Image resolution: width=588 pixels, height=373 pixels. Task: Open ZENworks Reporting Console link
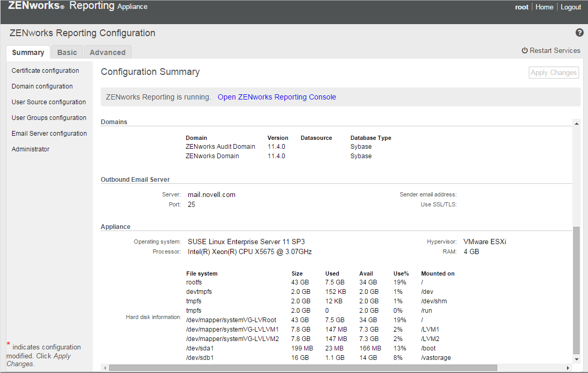coord(276,97)
